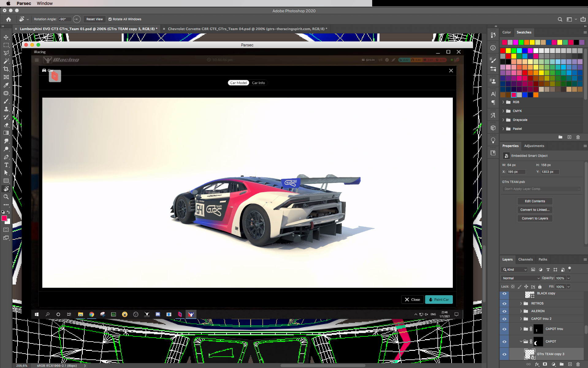Image resolution: width=588 pixels, height=368 pixels.
Task: Expand the CAPOT trou 2 group
Action: tap(521, 319)
